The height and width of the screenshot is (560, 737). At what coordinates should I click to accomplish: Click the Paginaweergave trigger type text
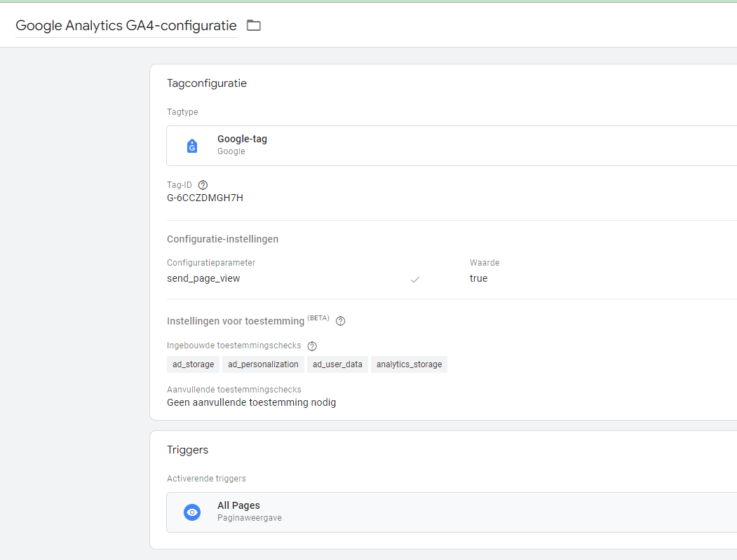(250, 518)
